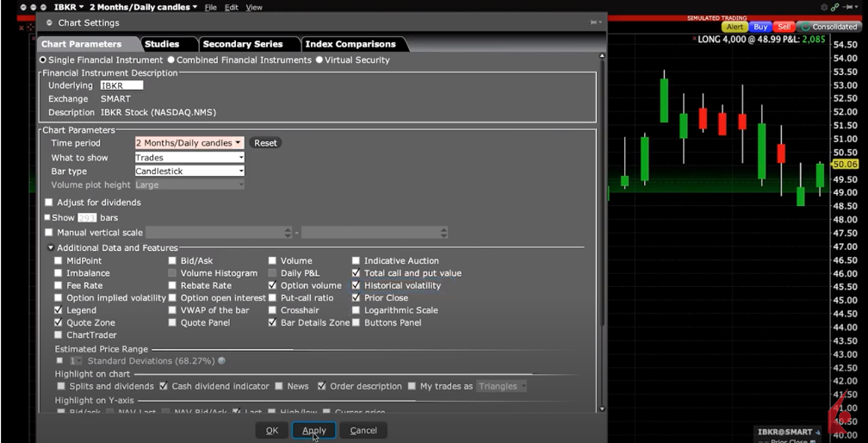Open the Bar type Candlestick dropdown

pyautogui.click(x=189, y=172)
